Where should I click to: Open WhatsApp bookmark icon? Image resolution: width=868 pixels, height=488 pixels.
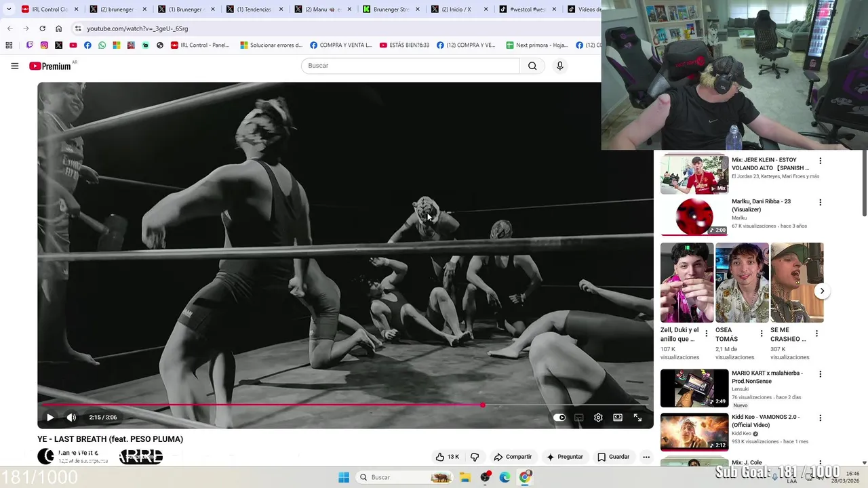[x=102, y=45]
